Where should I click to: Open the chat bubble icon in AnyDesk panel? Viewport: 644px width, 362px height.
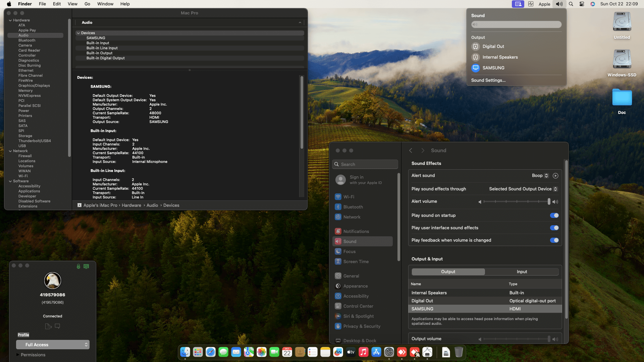point(57,326)
